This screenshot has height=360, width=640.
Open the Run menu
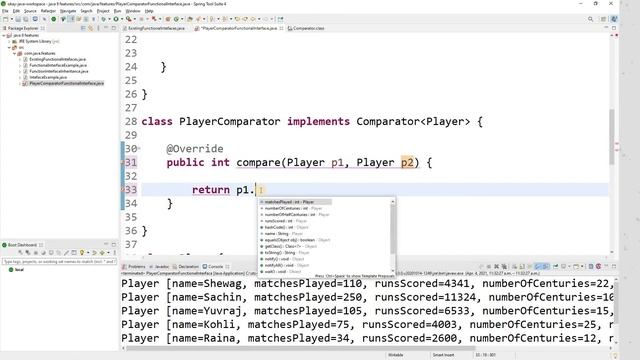pos(117,11)
